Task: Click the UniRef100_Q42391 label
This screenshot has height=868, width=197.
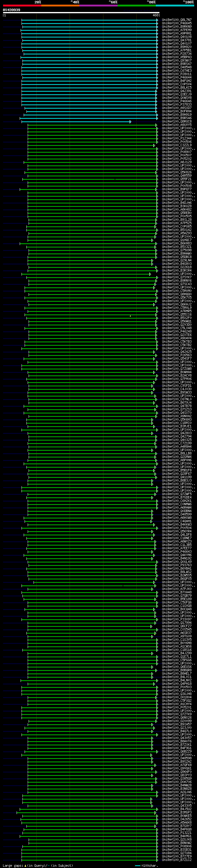Action: [177, 91]
